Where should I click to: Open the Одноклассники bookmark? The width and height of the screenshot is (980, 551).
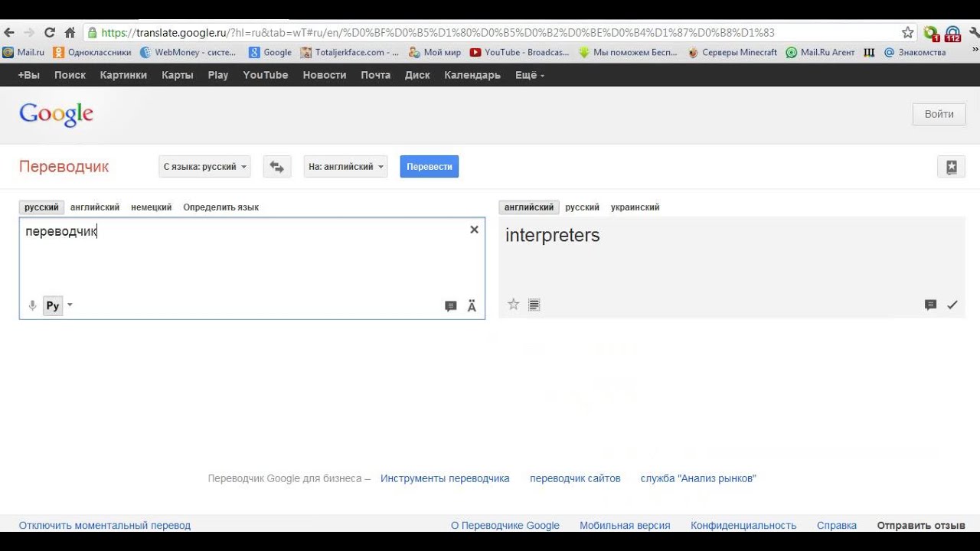92,53
